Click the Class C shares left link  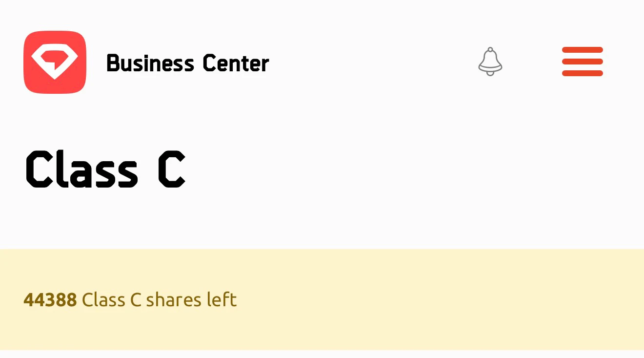[x=130, y=299]
